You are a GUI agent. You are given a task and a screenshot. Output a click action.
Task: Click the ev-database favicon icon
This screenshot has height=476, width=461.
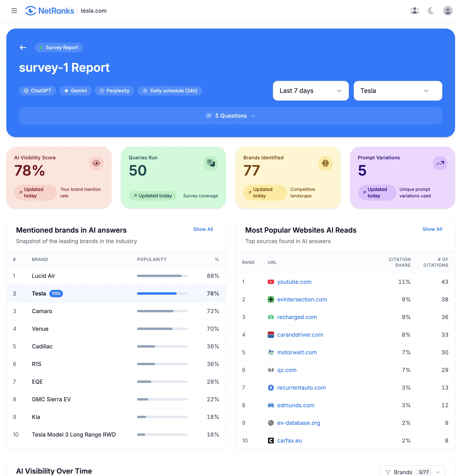coord(271,423)
